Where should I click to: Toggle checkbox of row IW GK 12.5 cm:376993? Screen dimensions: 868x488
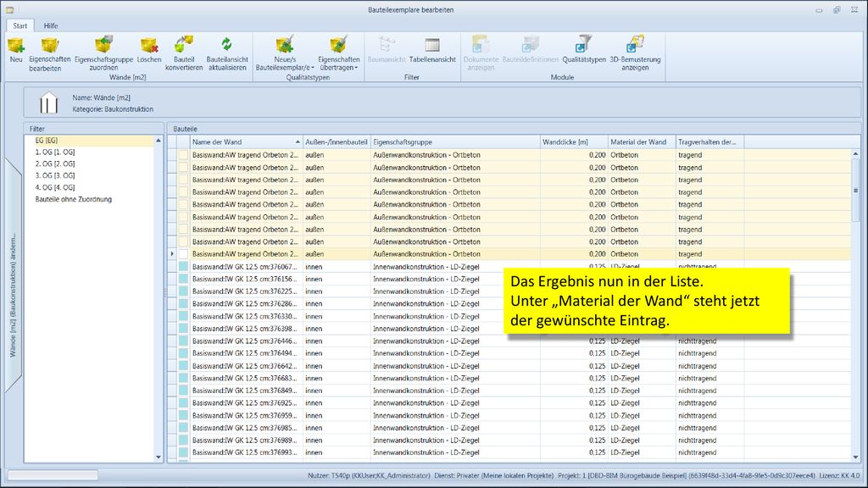click(x=184, y=452)
